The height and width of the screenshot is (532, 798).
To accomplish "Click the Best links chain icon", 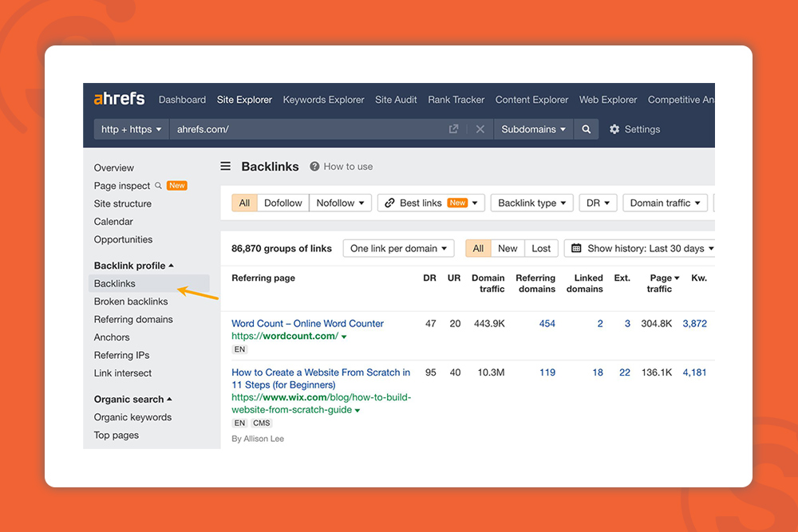I will [x=389, y=203].
